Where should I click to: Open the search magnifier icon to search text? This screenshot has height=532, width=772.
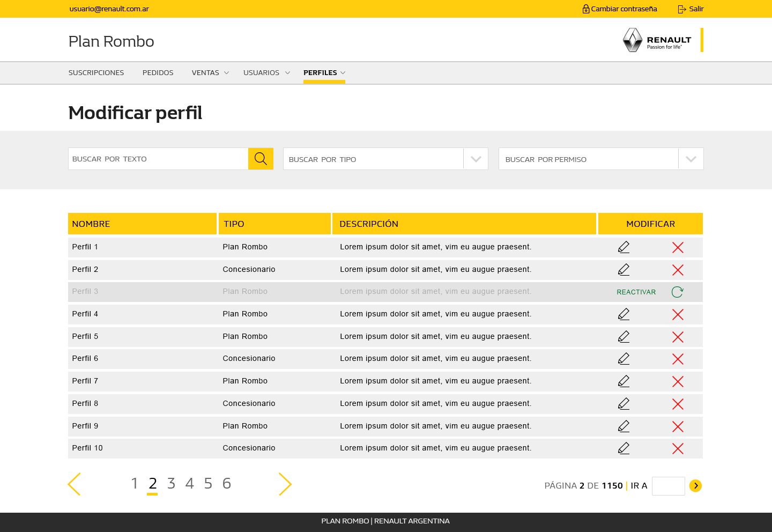click(261, 159)
